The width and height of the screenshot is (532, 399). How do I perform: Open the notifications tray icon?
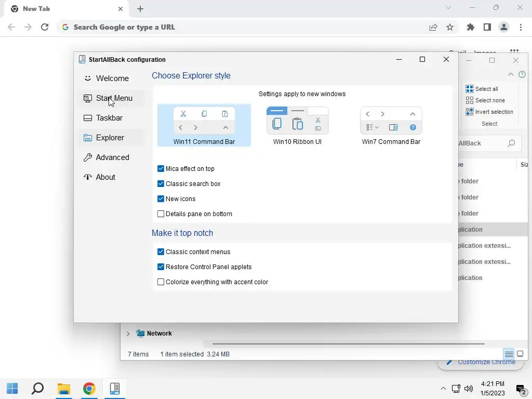point(521,390)
